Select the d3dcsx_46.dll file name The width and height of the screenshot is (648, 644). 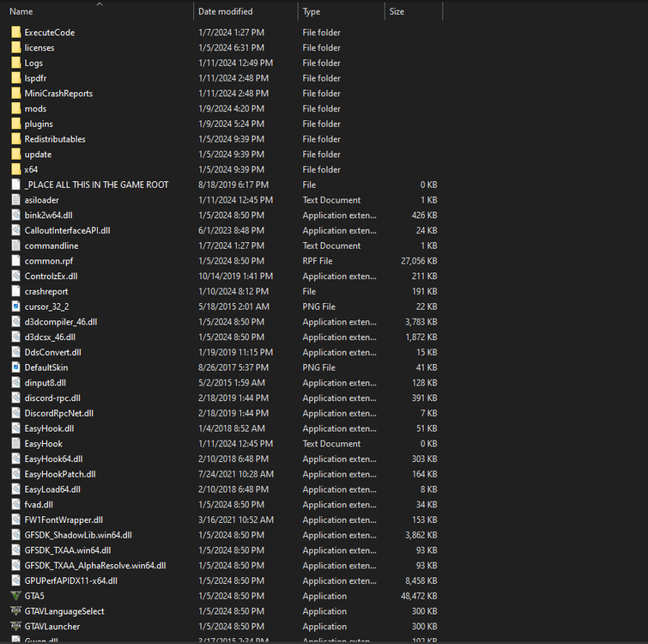50,337
